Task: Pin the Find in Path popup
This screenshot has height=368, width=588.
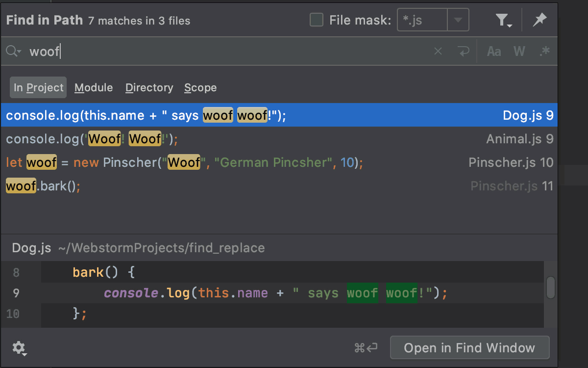Action: (x=539, y=20)
